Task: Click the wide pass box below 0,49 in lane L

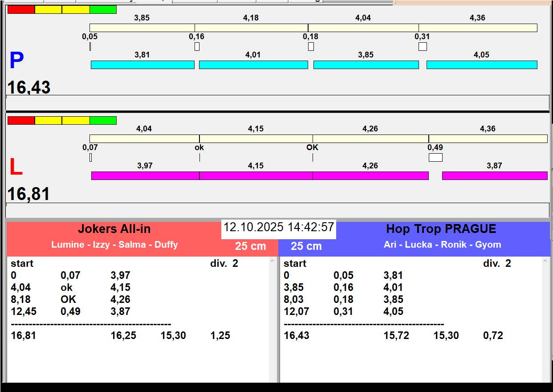Action: (435, 157)
